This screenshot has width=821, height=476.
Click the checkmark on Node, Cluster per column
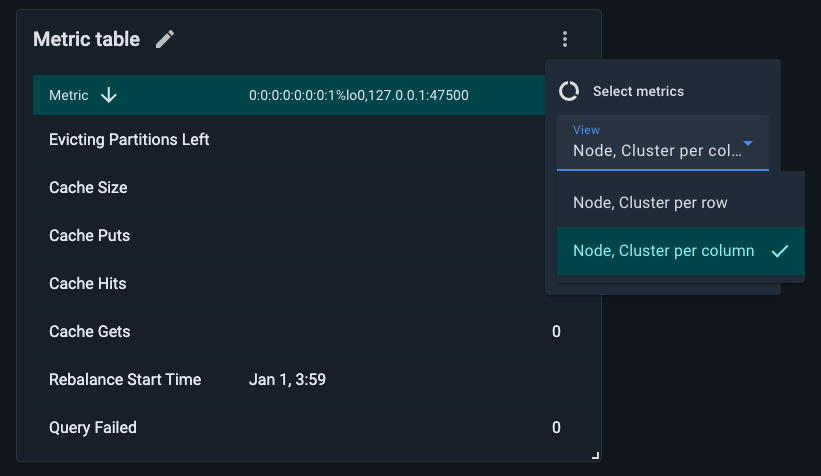781,251
